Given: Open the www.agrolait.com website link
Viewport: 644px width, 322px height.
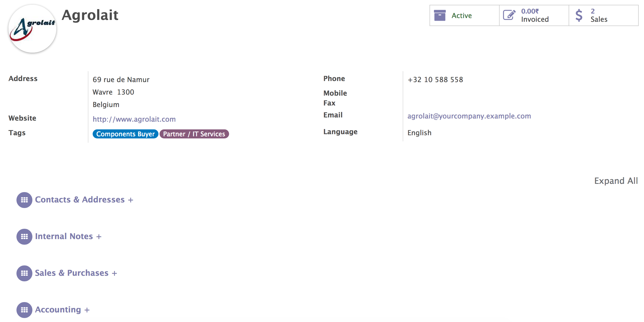Looking at the screenshot, I should click(x=134, y=119).
